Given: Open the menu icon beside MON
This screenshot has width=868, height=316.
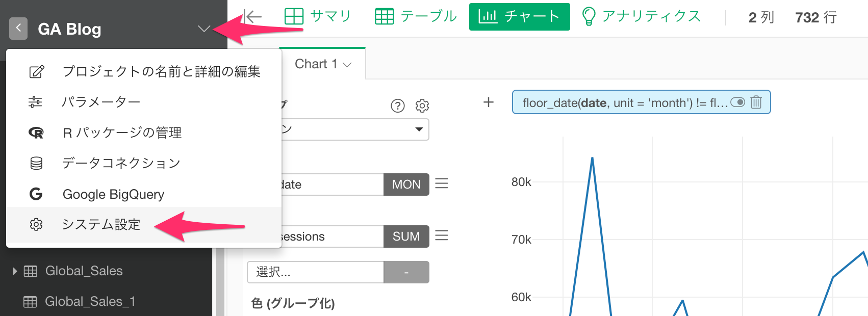Looking at the screenshot, I should click(442, 183).
